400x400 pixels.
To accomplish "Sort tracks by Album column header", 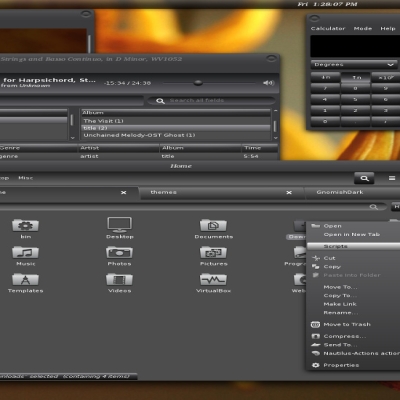I will (x=200, y=148).
